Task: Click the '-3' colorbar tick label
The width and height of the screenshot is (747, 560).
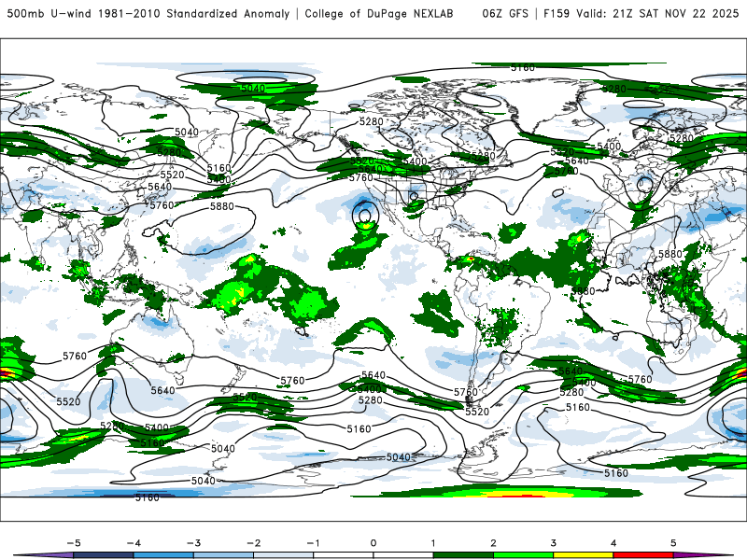Action: click(193, 543)
